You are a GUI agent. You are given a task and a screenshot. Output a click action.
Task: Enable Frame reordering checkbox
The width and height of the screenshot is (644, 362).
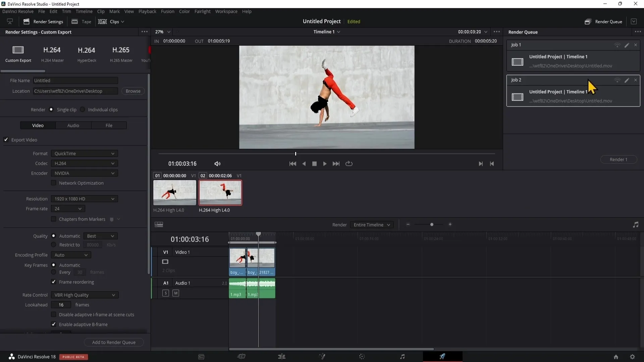tap(54, 282)
